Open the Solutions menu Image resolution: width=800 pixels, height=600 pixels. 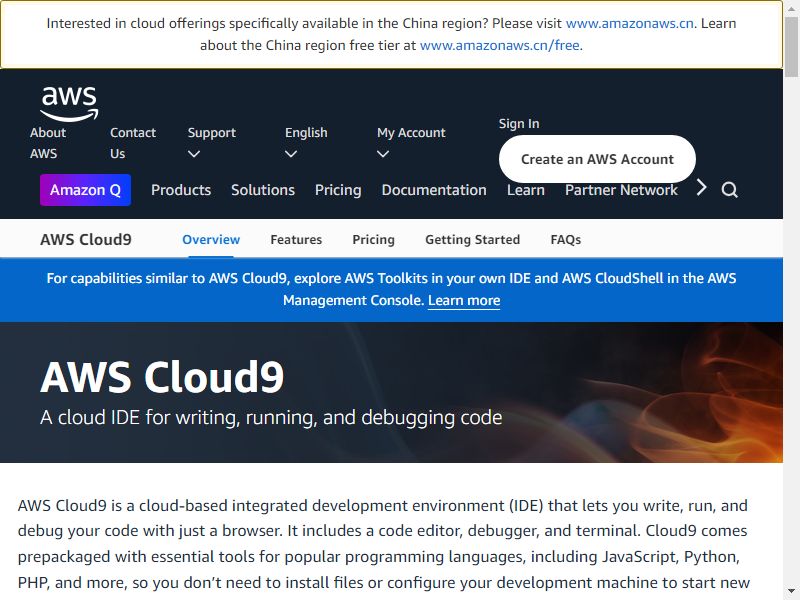[x=263, y=190]
